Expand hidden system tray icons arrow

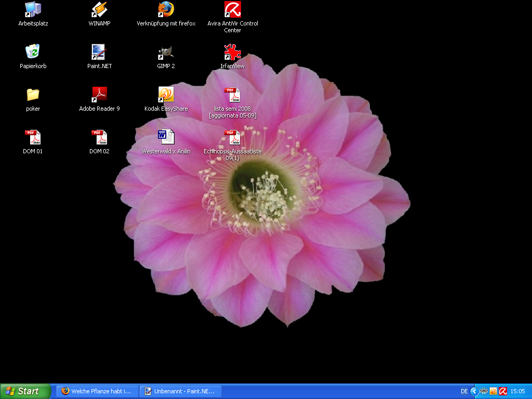[x=474, y=391]
